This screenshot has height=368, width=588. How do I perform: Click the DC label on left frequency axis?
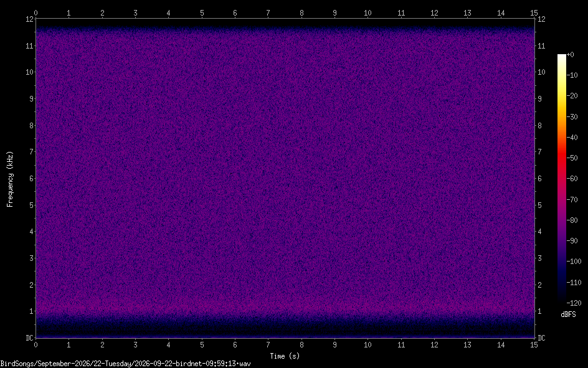click(x=30, y=338)
